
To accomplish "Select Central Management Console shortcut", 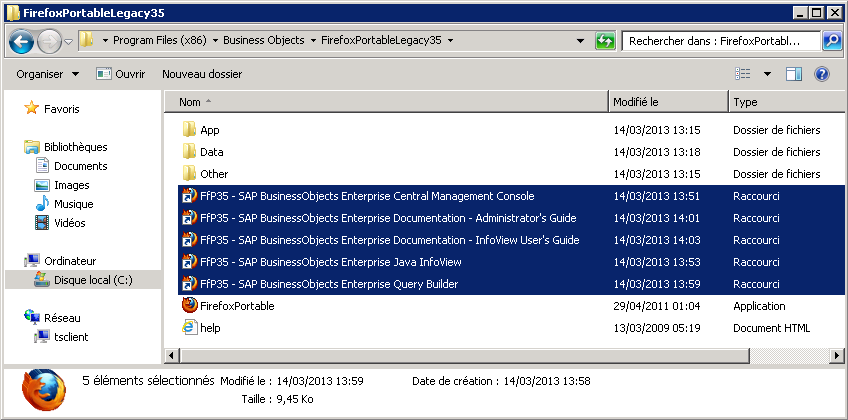I will click(367, 196).
